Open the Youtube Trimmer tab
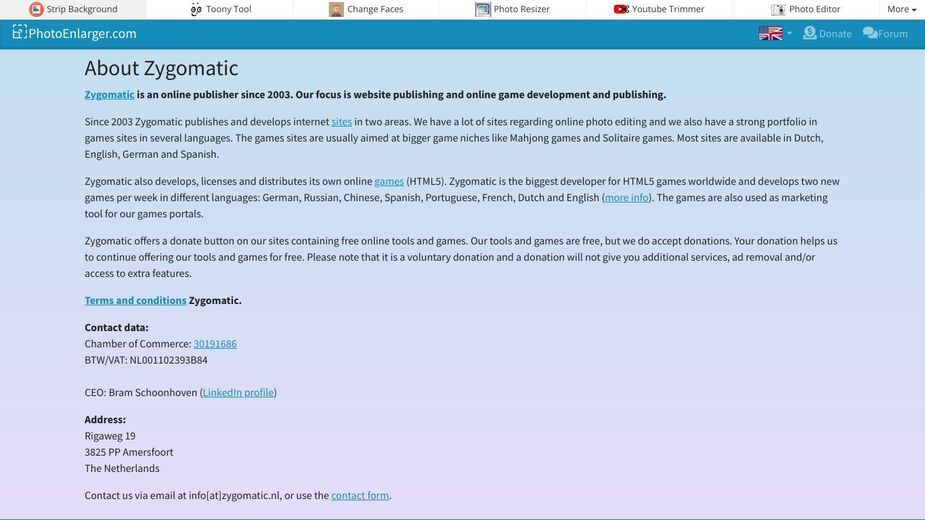This screenshot has width=925, height=520. [659, 9]
